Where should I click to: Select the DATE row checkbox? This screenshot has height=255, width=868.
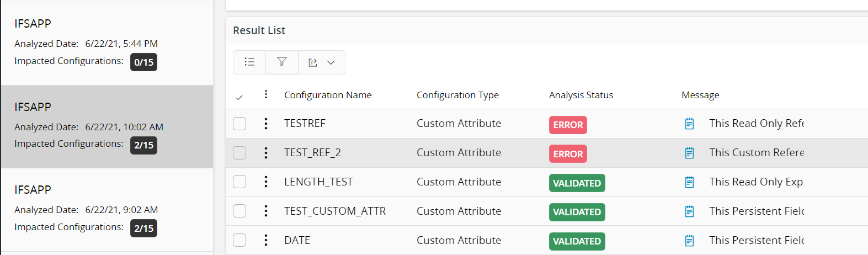(x=239, y=240)
